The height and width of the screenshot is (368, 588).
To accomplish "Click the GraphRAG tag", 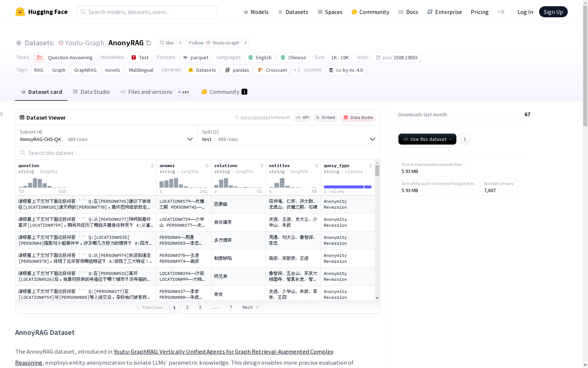I will point(85,70).
